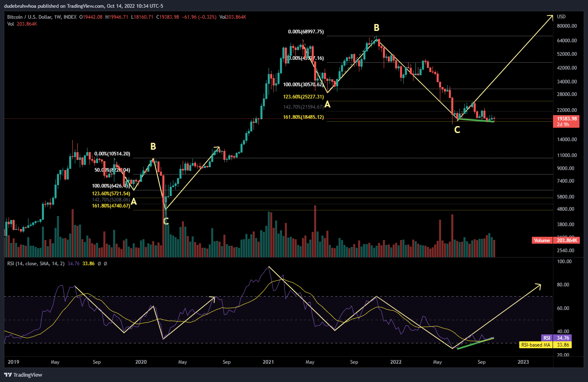This screenshot has width=588, height=382.
Task: Click the red Volume tag on the price axis
Action: click(542, 240)
